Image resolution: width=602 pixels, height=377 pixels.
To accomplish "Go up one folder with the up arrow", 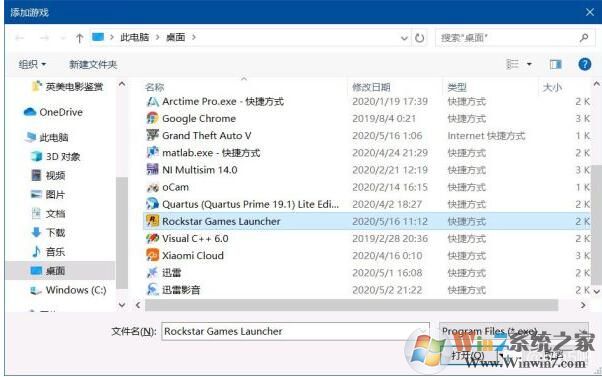I will pos(79,38).
